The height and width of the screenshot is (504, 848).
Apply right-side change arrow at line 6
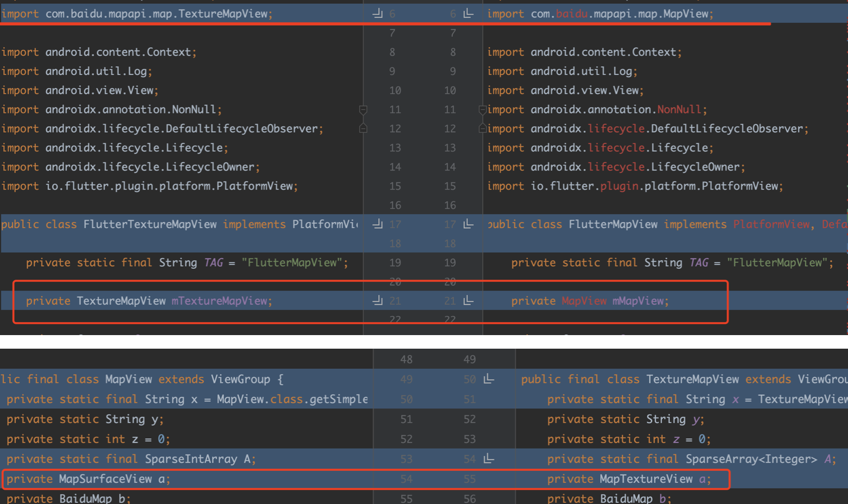click(468, 14)
